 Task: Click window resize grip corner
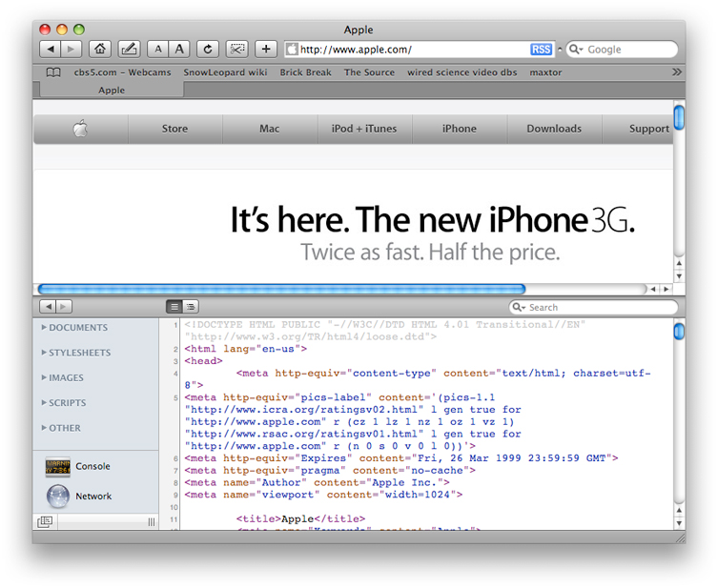click(x=680, y=538)
